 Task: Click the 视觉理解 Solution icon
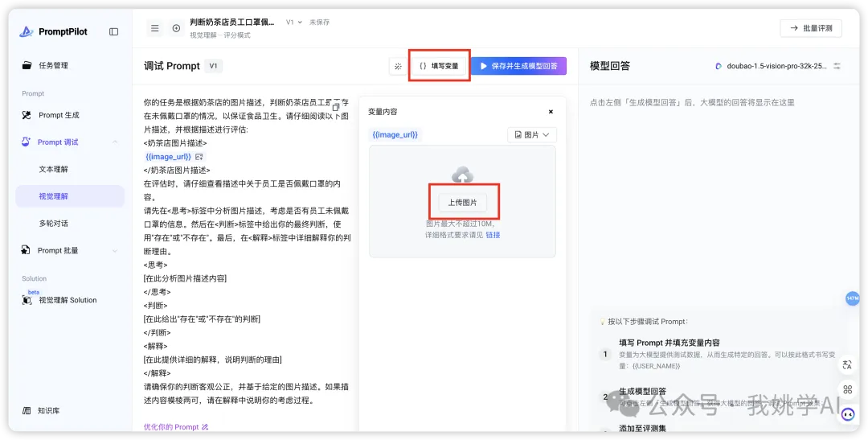tap(27, 300)
